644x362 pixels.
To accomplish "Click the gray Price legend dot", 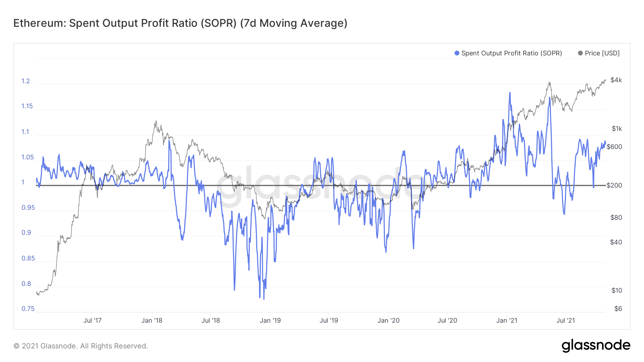I will [x=580, y=53].
